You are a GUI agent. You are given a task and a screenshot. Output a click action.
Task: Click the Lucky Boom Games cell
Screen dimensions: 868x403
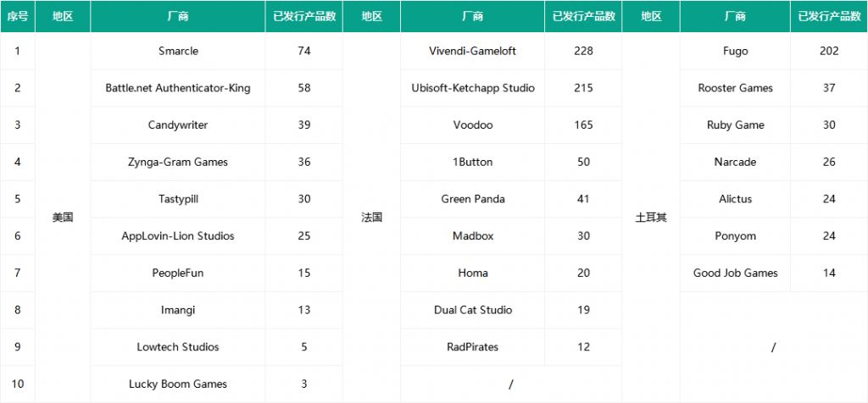click(x=178, y=384)
